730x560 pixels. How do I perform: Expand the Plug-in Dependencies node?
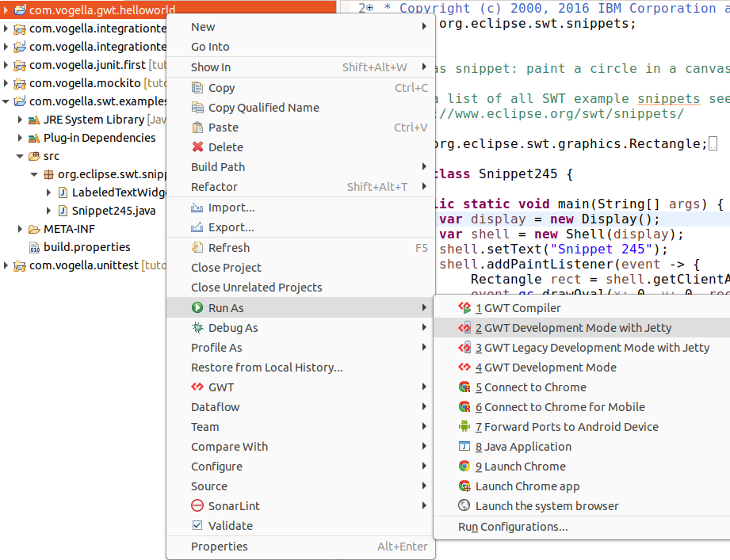(x=20, y=138)
